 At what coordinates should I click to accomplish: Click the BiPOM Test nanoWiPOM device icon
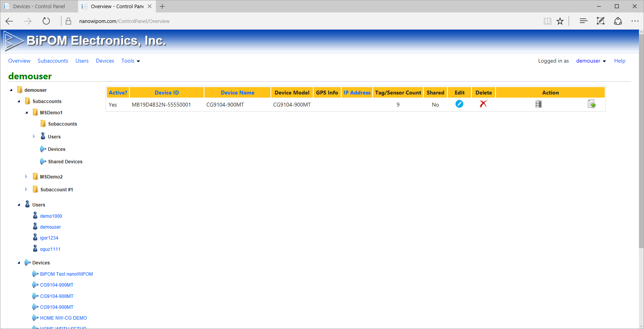tap(35, 274)
